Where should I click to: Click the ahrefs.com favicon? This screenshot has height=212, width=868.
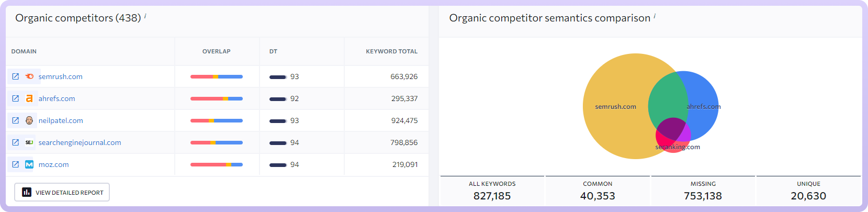coord(29,98)
